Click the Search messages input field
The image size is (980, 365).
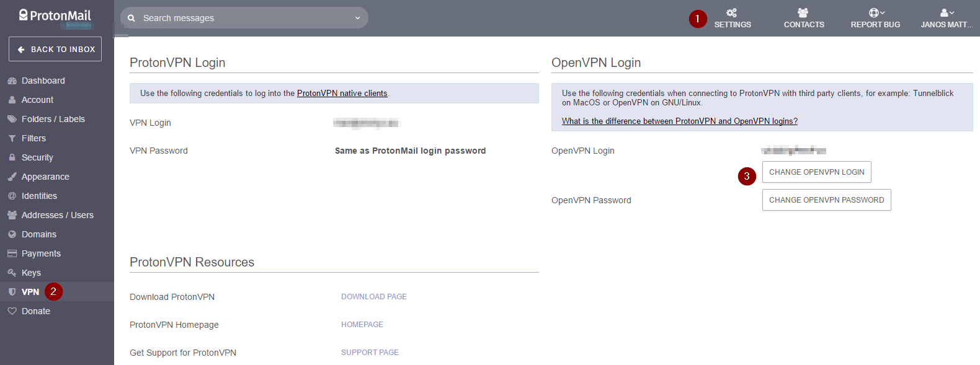(244, 18)
